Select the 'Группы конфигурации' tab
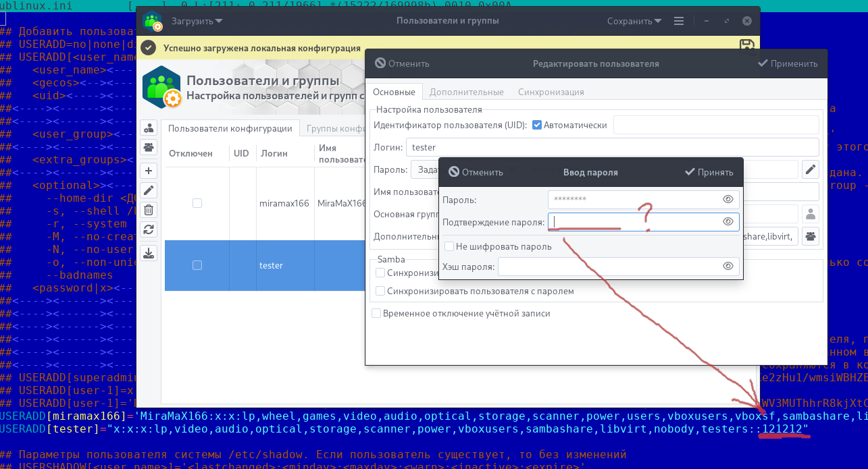Image resolution: width=868 pixels, height=469 pixels. click(x=335, y=128)
